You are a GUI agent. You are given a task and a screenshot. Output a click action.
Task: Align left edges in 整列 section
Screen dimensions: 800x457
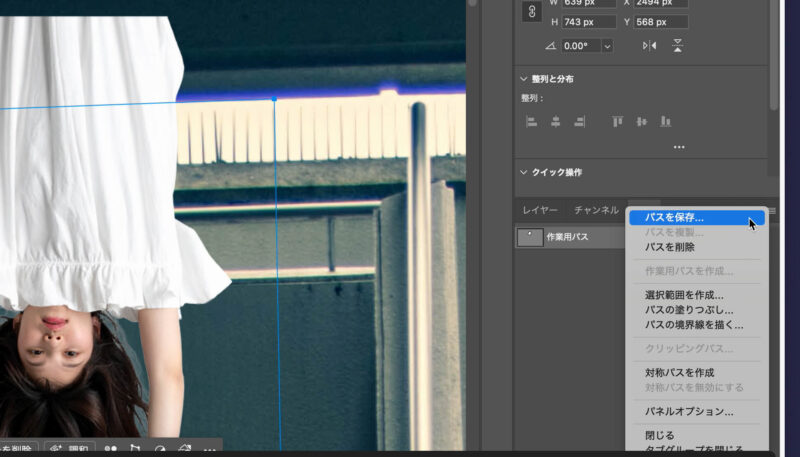(x=532, y=121)
